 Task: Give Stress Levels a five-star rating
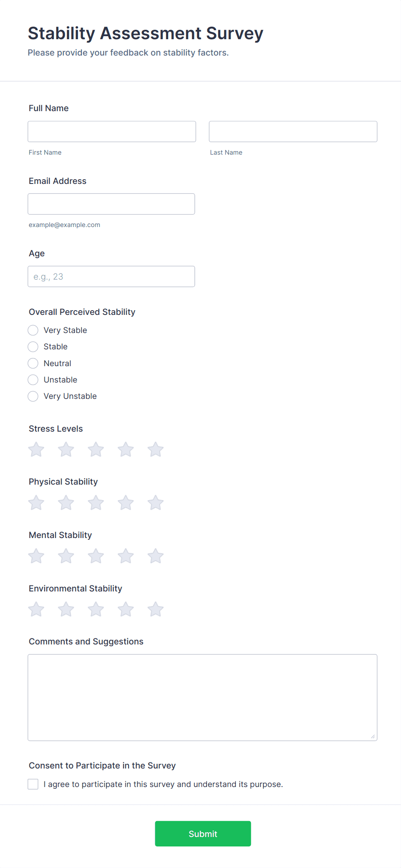coord(155,449)
